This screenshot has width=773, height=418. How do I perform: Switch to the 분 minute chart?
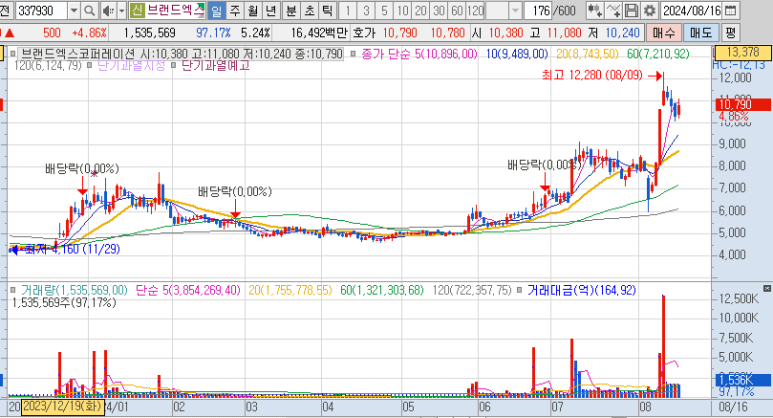click(x=291, y=10)
